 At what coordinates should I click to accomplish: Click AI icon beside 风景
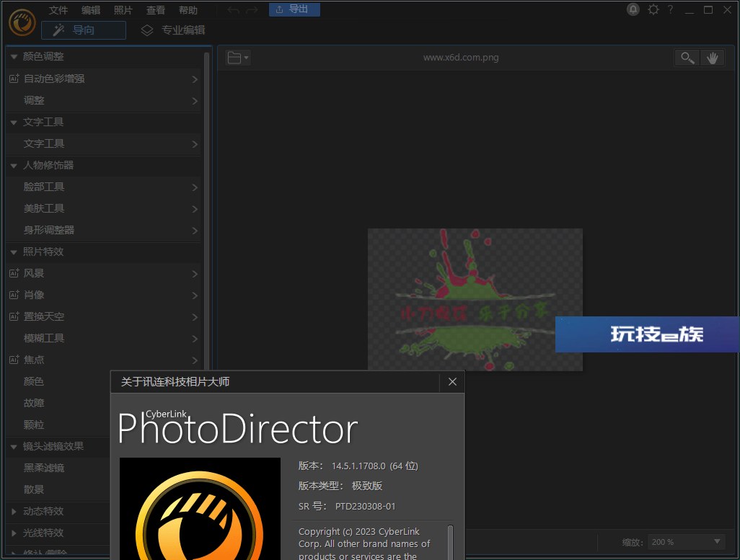pos(14,273)
